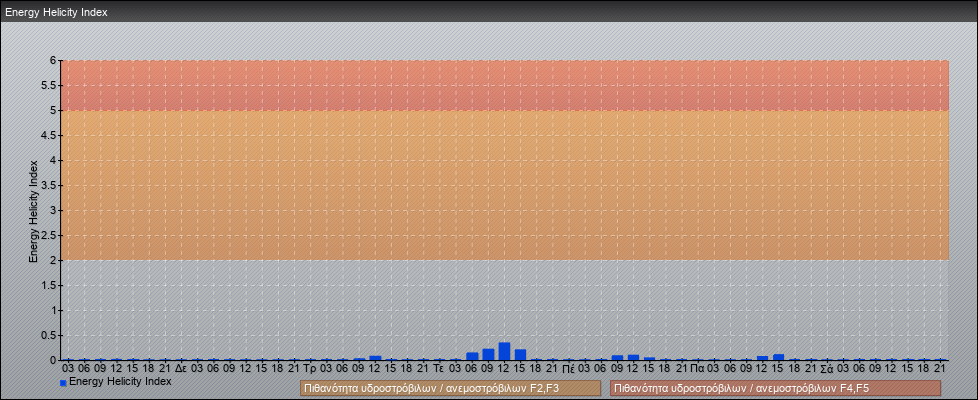Viewport: 978px width, 400px height.
Task: Click the bar at hour 06 after Τε
Action: tap(472, 356)
